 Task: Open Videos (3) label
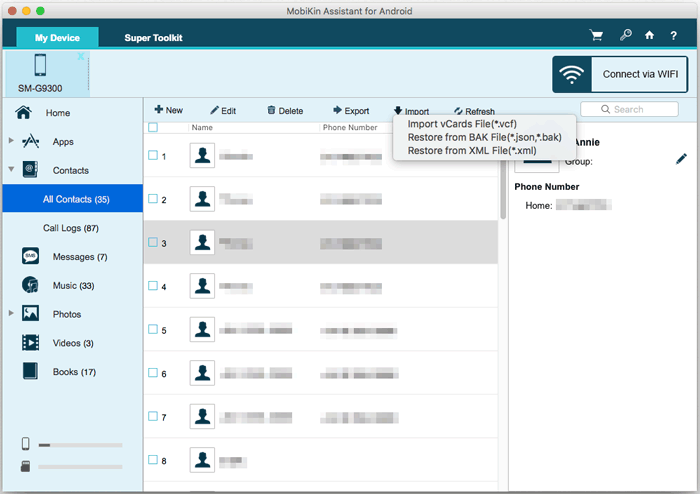pos(73,343)
